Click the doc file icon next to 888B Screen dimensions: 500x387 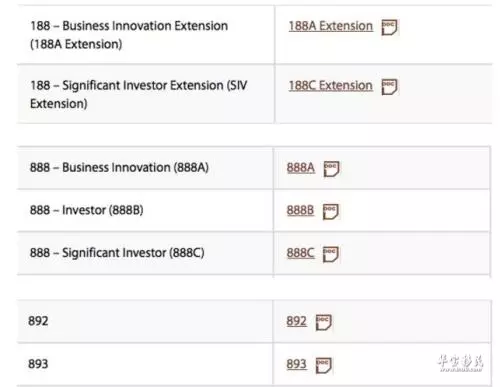pyautogui.click(x=331, y=211)
